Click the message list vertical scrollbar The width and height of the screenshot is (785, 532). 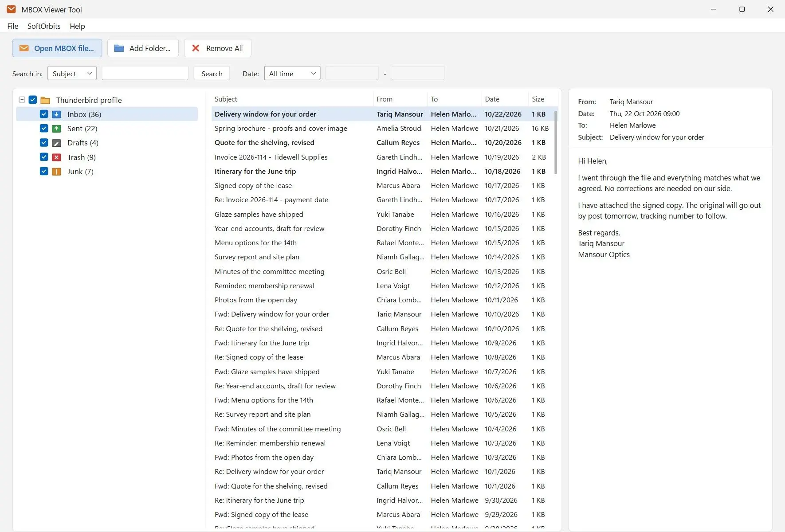coord(556,142)
